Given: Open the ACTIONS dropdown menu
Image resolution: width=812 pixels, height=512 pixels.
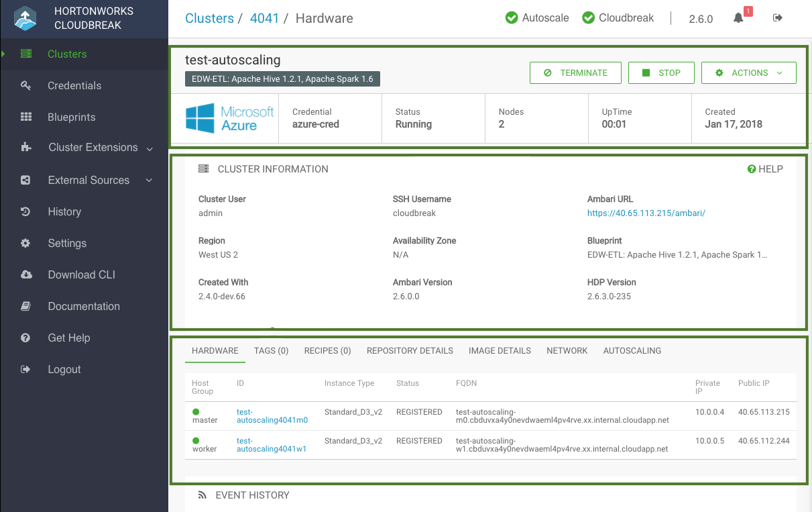Looking at the screenshot, I should pyautogui.click(x=748, y=73).
